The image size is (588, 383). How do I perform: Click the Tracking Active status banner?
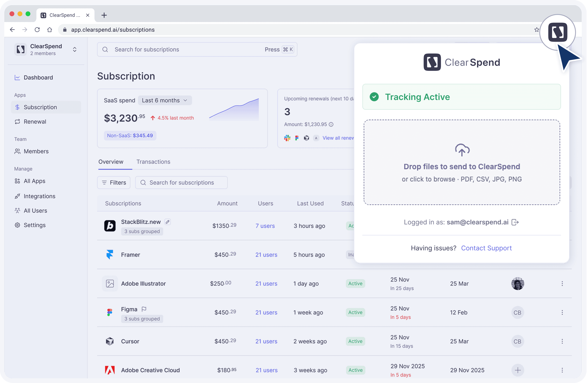[x=461, y=97]
